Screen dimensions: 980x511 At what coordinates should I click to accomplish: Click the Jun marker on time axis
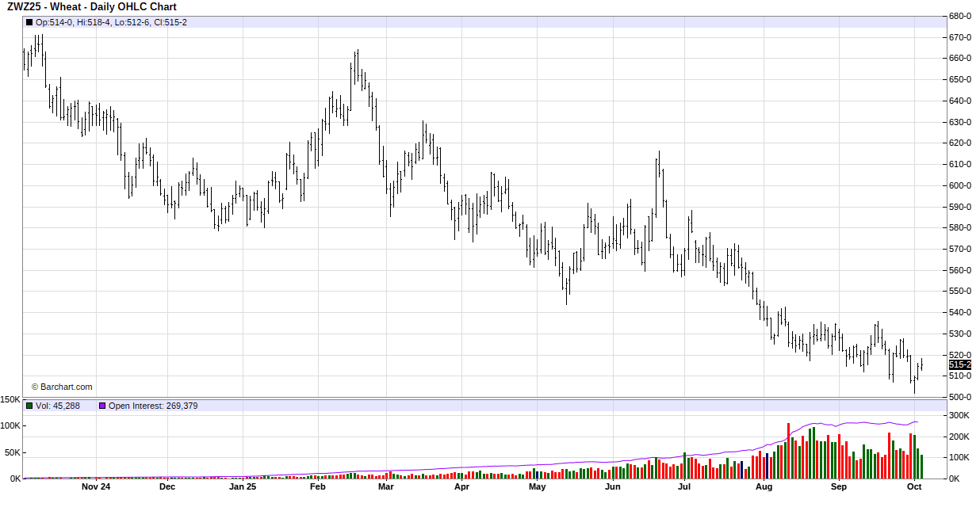pos(612,487)
